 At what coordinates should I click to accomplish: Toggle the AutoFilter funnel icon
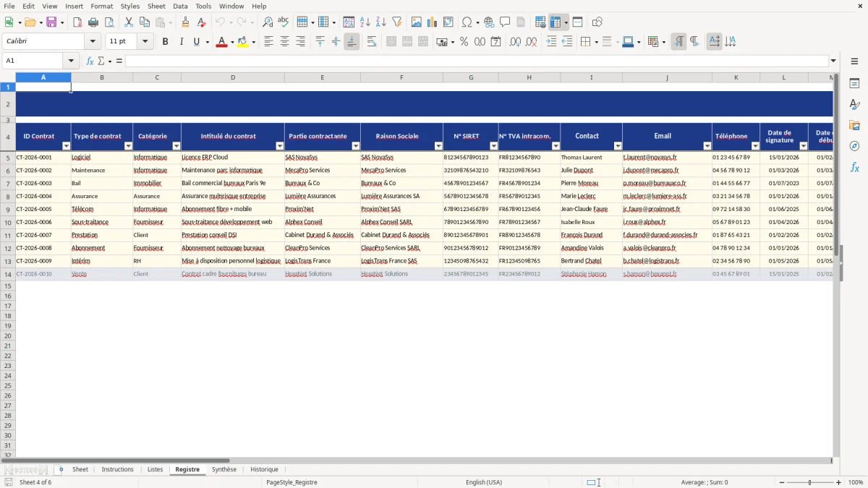(397, 22)
